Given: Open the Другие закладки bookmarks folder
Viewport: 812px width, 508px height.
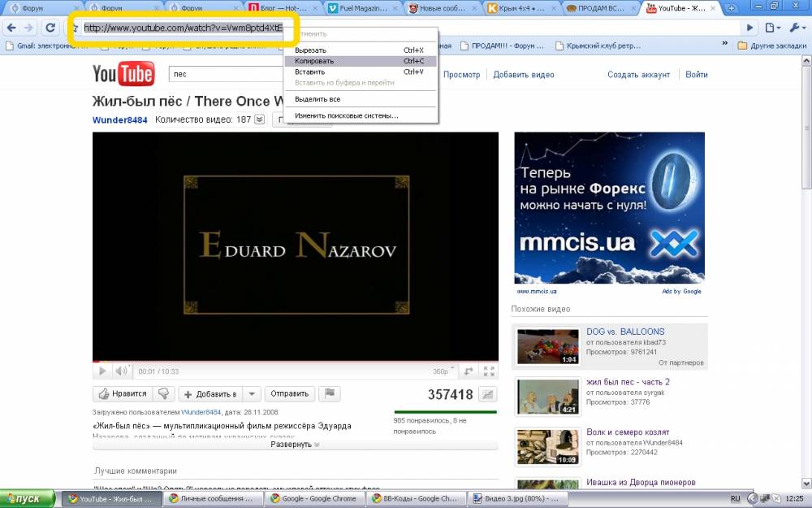Looking at the screenshot, I should coord(772,46).
